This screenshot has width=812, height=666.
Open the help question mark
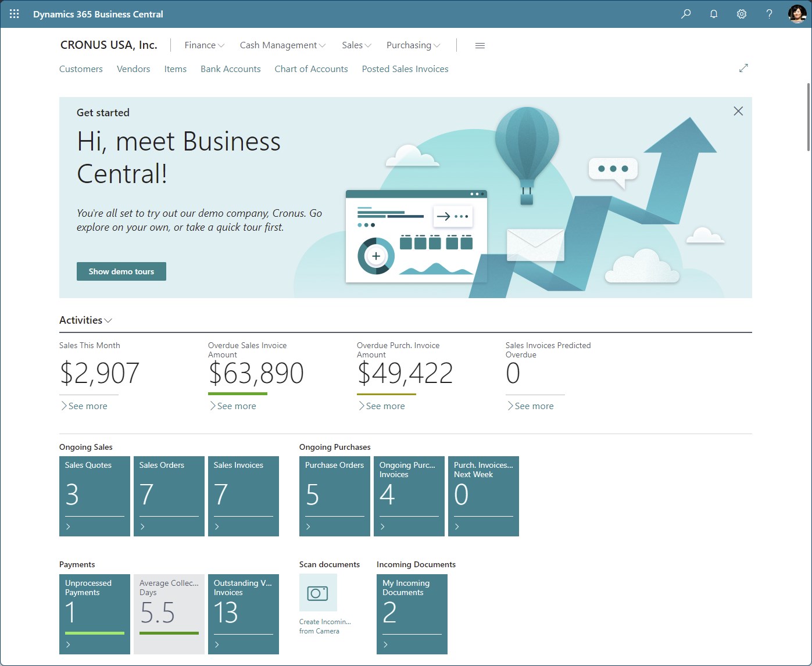pos(768,13)
